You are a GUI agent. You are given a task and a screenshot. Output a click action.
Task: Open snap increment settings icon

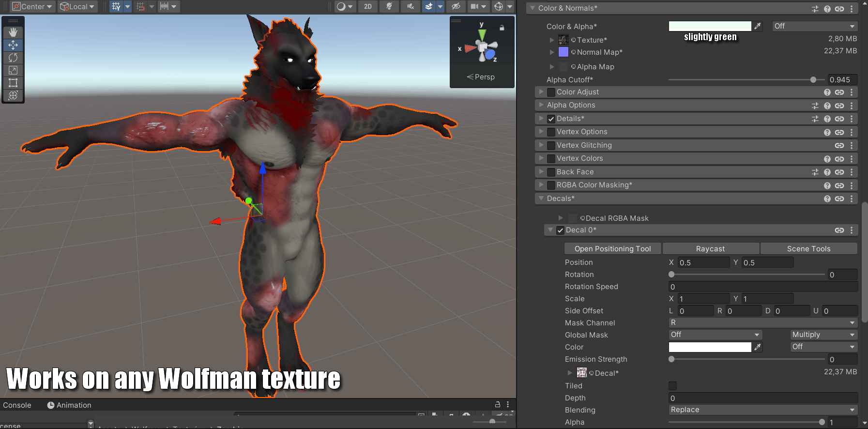tap(164, 6)
